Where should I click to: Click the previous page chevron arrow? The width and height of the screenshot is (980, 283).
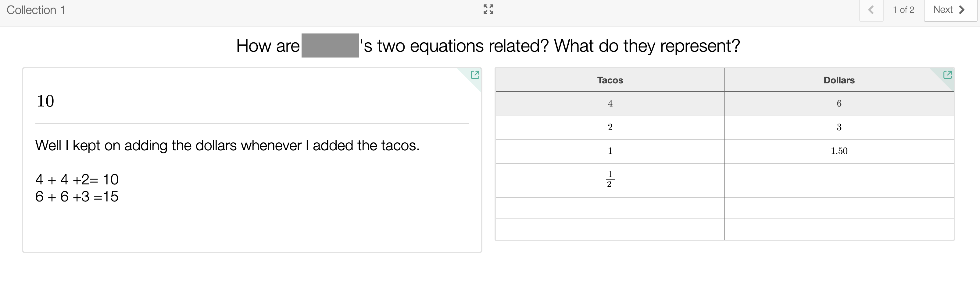tap(871, 10)
